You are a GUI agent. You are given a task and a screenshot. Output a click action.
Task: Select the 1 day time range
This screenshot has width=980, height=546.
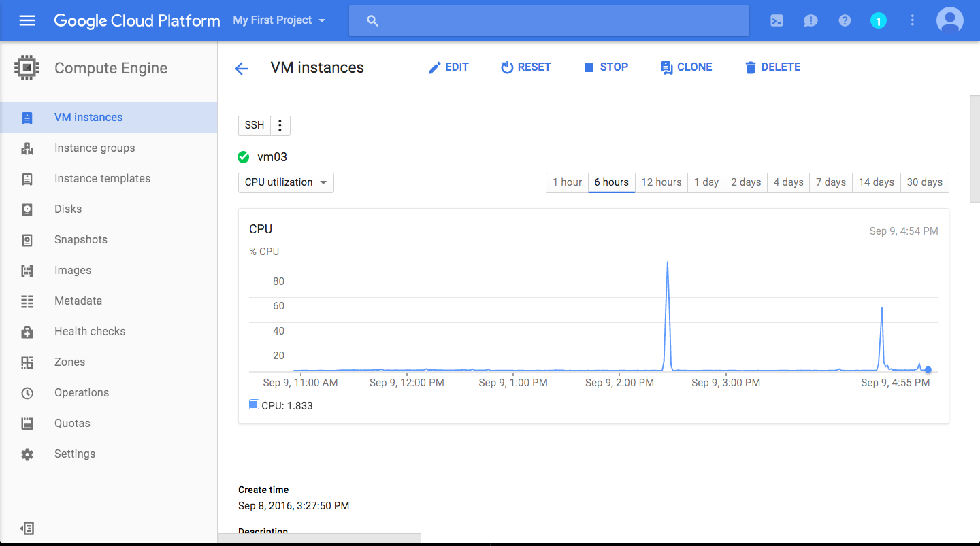(x=706, y=182)
